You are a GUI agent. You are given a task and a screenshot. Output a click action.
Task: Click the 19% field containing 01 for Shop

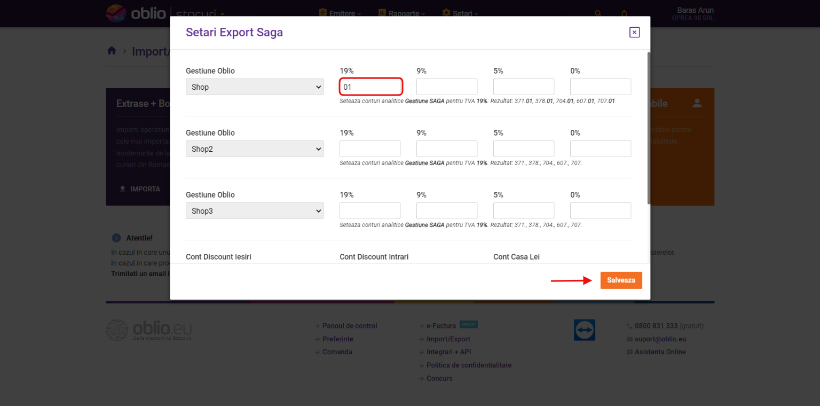[370, 86]
